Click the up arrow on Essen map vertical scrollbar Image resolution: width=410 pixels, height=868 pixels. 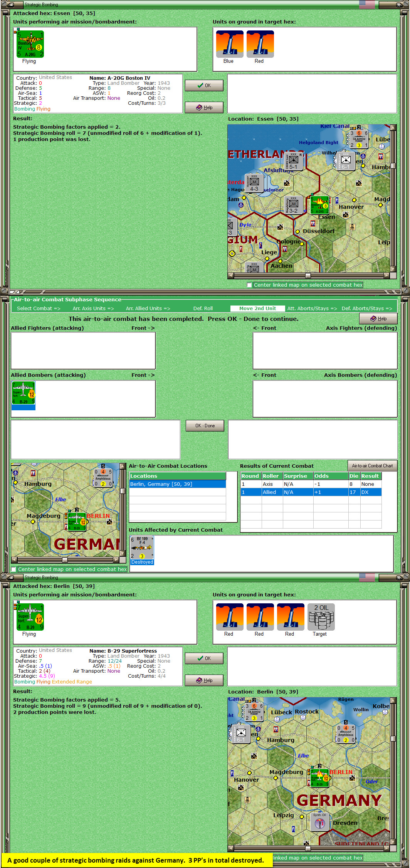coord(393,127)
